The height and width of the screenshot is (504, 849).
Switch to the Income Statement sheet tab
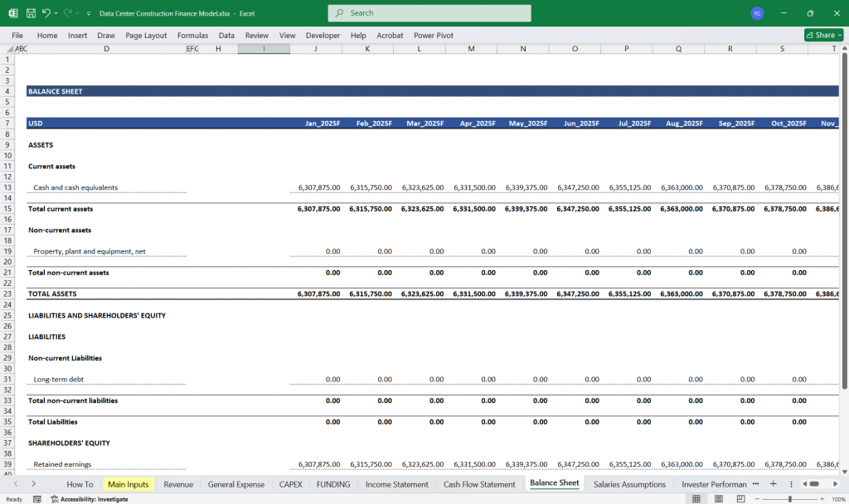pyautogui.click(x=396, y=484)
